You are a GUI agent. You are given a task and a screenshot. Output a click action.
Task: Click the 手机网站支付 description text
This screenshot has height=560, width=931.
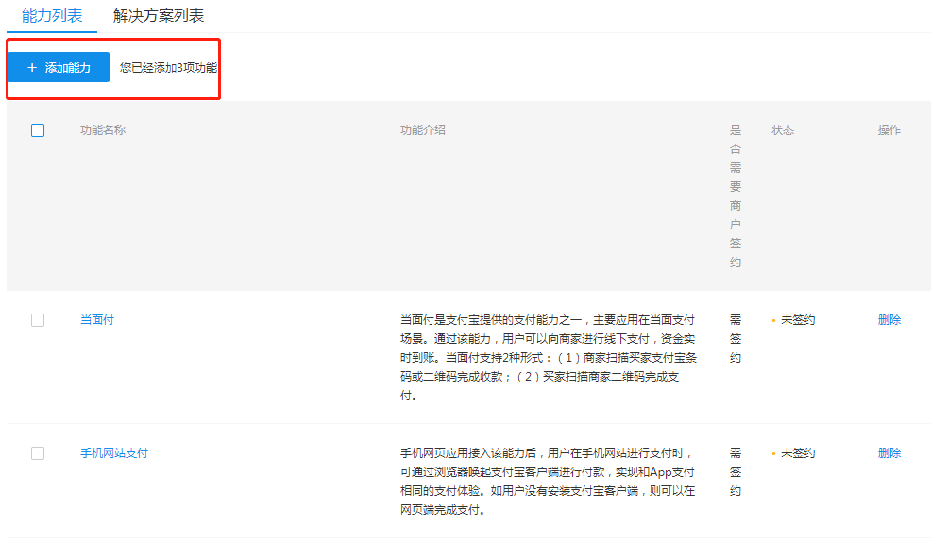[548, 481]
